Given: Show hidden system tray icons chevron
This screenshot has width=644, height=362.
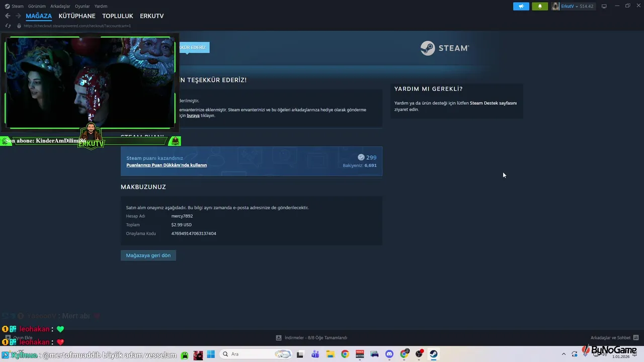Looking at the screenshot, I should point(563,354).
